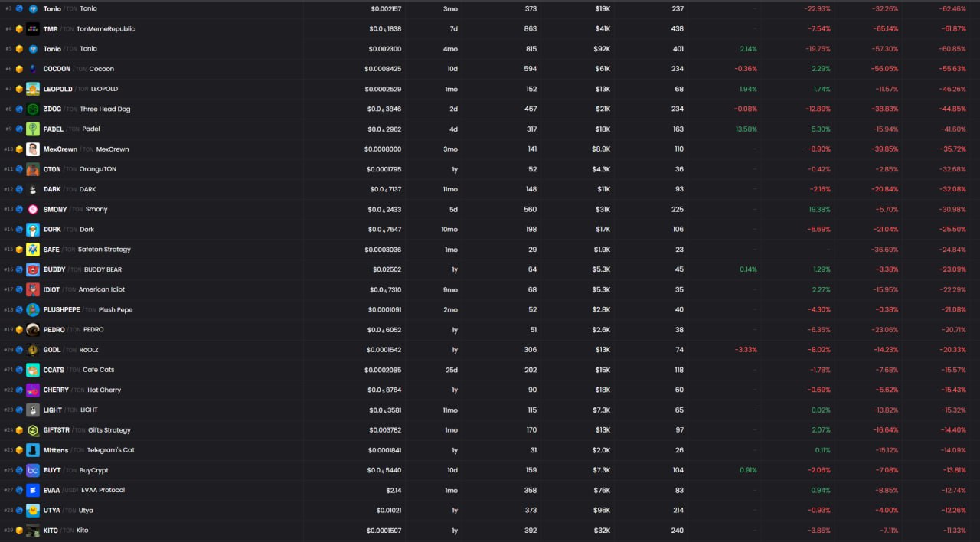Click the CHERRY Hot Cherry logo
This screenshot has height=542, width=980.
[x=33, y=390]
